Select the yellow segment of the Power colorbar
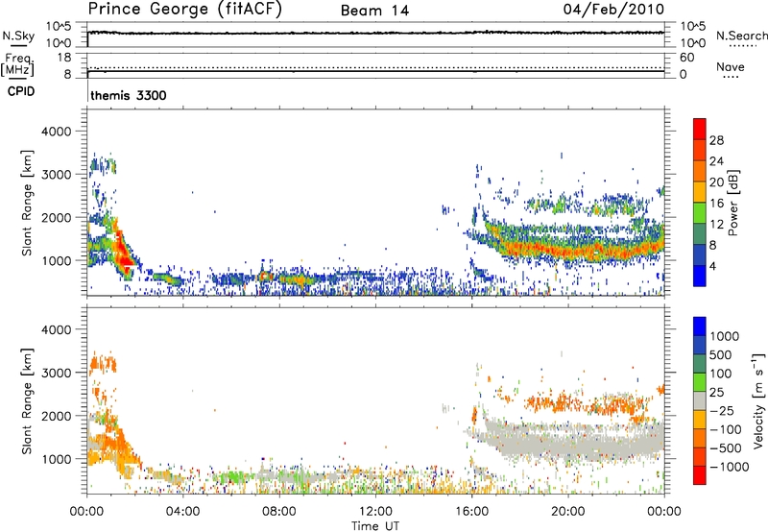 point(700,192)
